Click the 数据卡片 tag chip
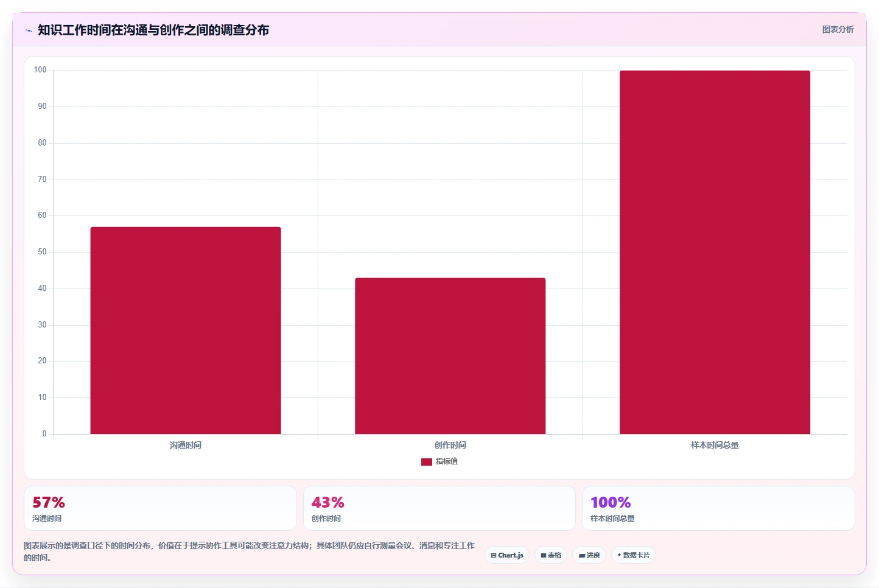879x588 pixels. (x=634, y=555)
